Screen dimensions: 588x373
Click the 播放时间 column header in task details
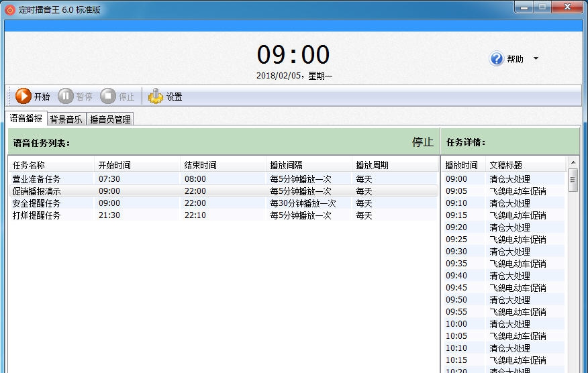464,165
